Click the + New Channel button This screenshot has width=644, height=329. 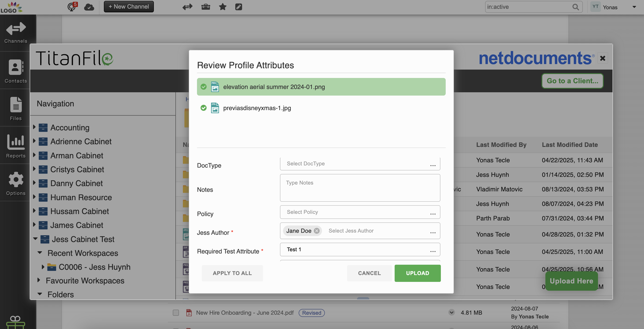click(x=129, y=7)
